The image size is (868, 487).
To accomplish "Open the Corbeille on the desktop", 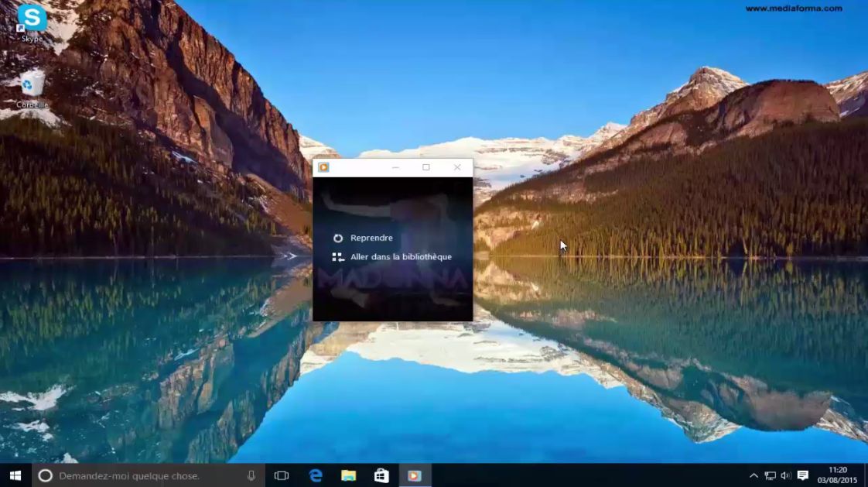I will tap(30, 83).
